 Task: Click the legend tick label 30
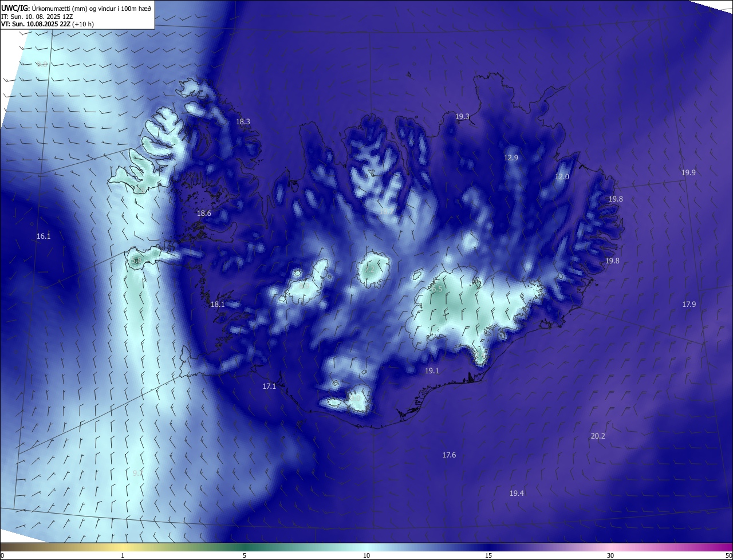[x=610, y=555]
